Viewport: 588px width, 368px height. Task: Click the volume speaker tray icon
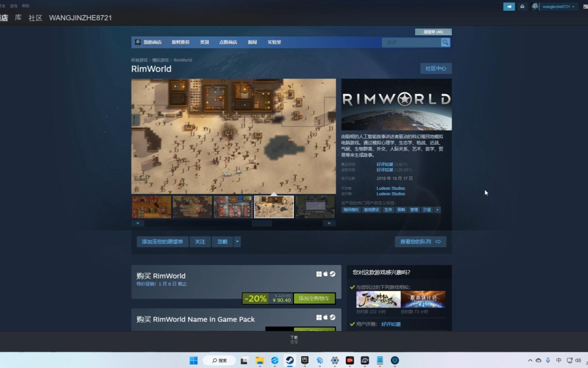click(578, 361)
